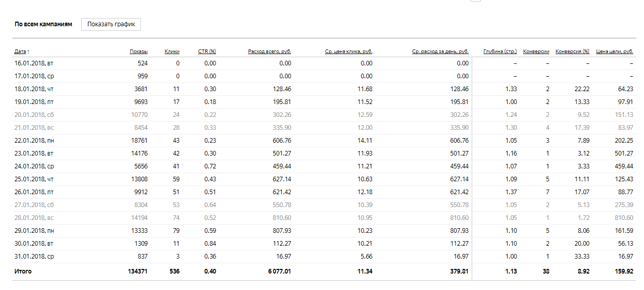Screen dimensions: 644x290
Task: Click the Показать график button
Action: tap(111, 24)
